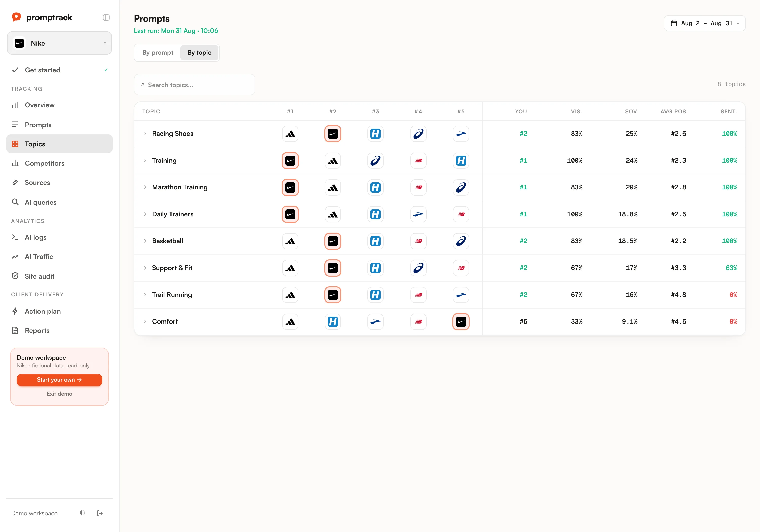Expand the Daily Trainers topic row

pos(145,214)
